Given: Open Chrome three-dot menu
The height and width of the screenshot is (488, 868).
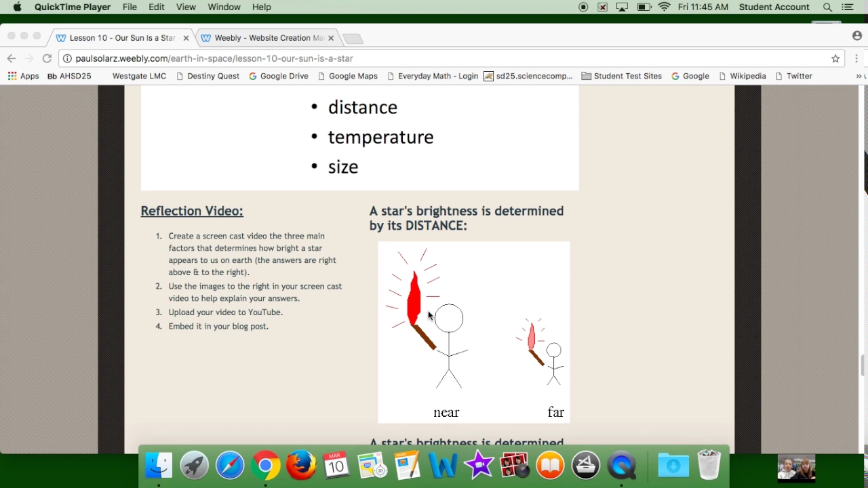Looking at the screenshot, I should (857, 58).
